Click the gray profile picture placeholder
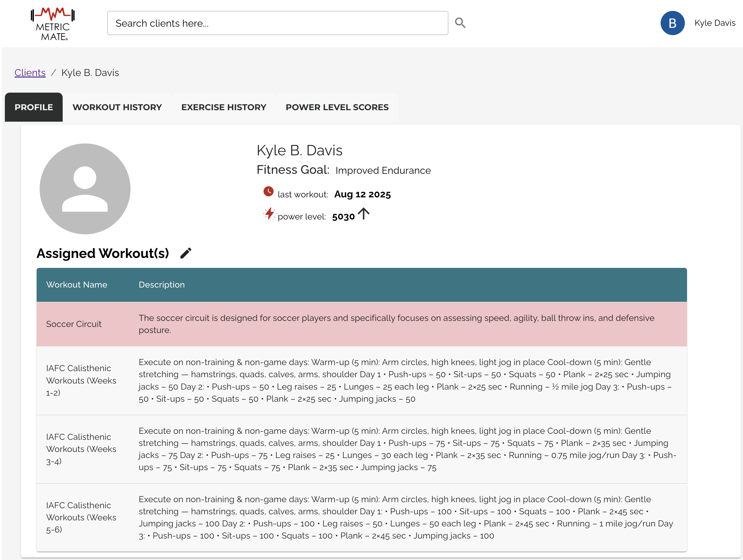The image size is (743, 560). 85,189
